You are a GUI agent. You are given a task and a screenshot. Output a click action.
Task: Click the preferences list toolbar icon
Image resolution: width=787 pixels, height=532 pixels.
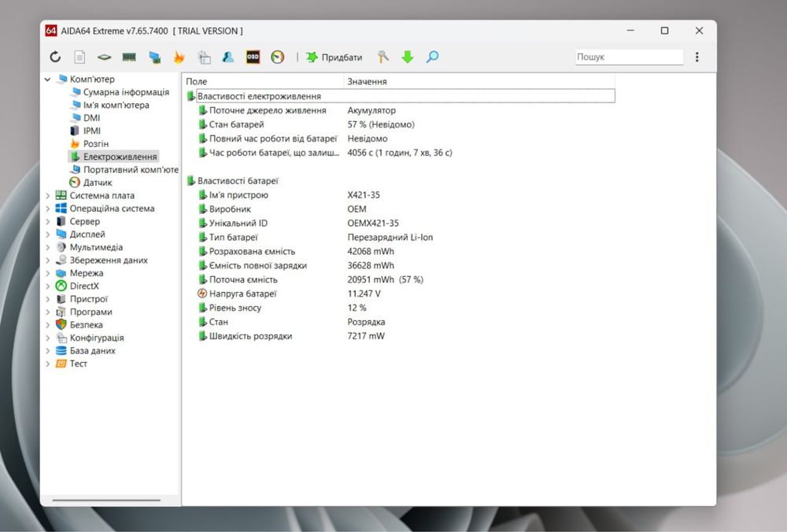[x=204, y=57]
